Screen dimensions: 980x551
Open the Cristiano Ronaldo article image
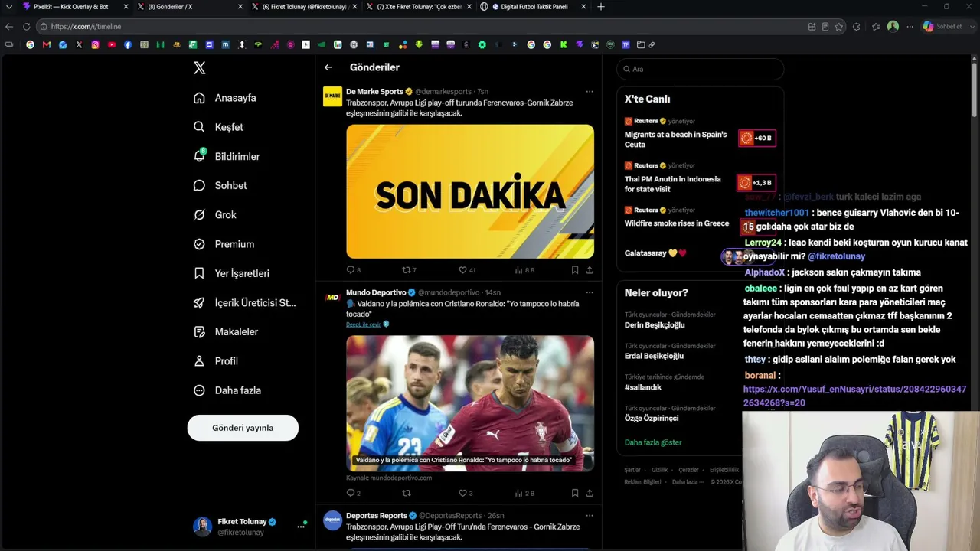coord(470,403)
